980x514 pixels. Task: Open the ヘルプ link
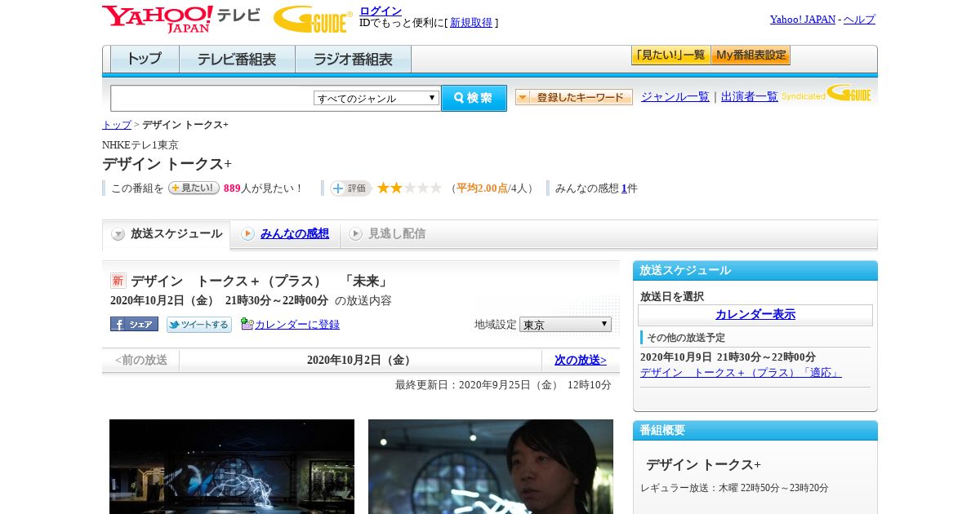[859, 19]
